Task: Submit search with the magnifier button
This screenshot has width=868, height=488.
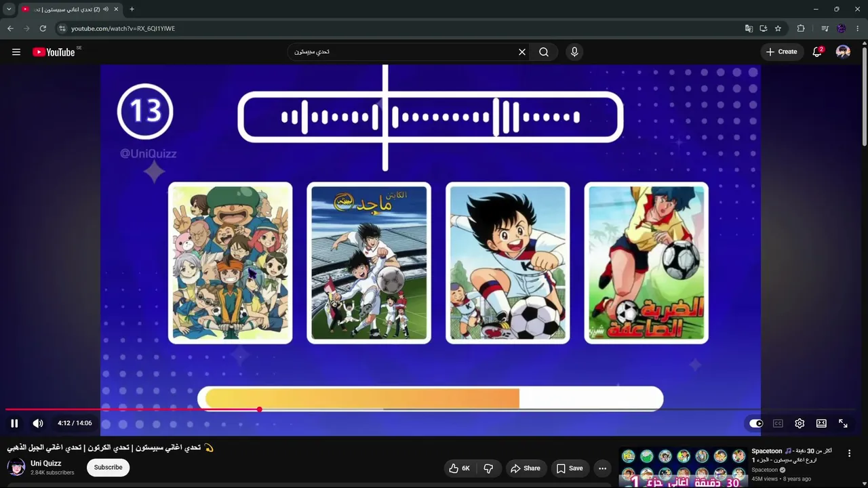Action: click(544, 52)
